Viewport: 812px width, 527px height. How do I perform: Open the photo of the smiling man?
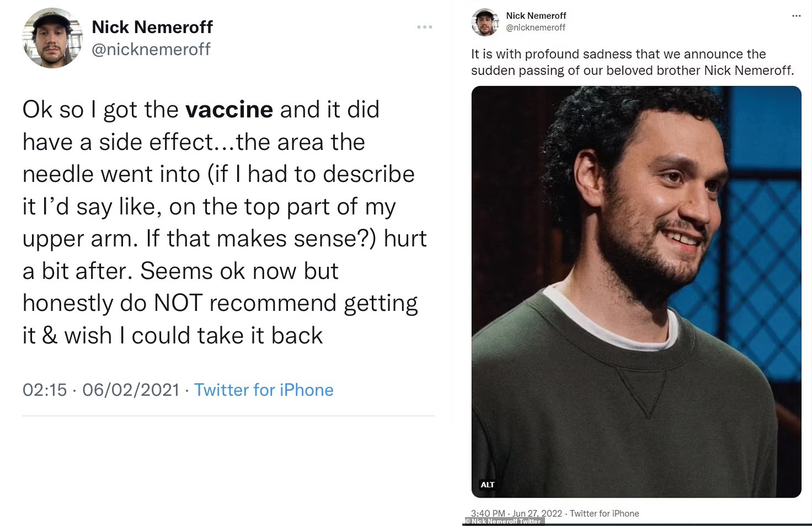(636, 291)
